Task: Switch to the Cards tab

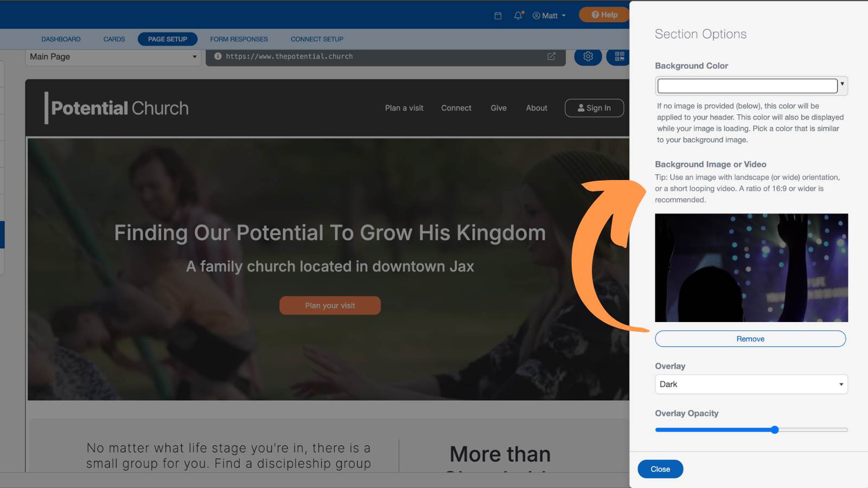Action: 114,39
